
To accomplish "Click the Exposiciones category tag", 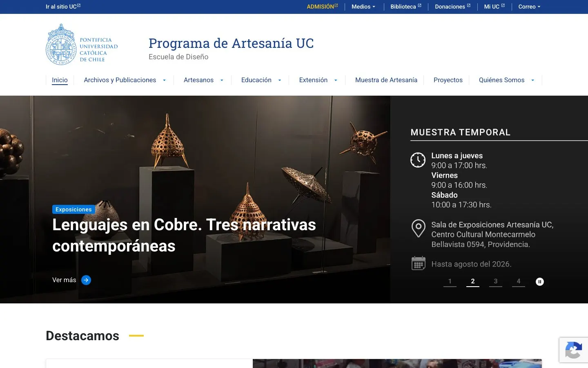I will pyautogui.click(x=73, y=209).
